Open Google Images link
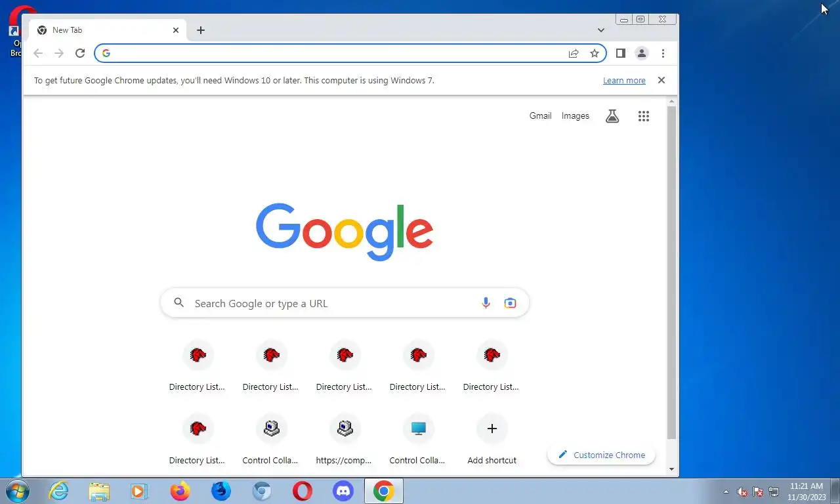The width and height of the screenshot is (840, 504). (576, 115)
